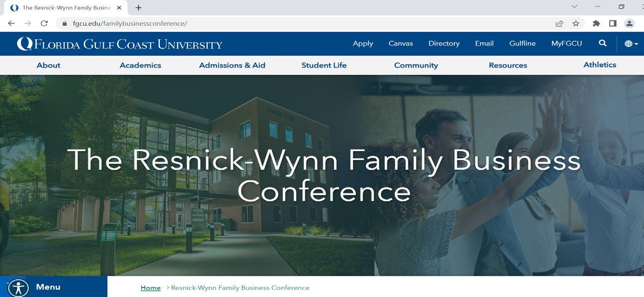The height and width of the screenshot is (297, 644).
Task: Toggle the browser side panel icon
Action: pyautogui.click(x=613, y=23)
